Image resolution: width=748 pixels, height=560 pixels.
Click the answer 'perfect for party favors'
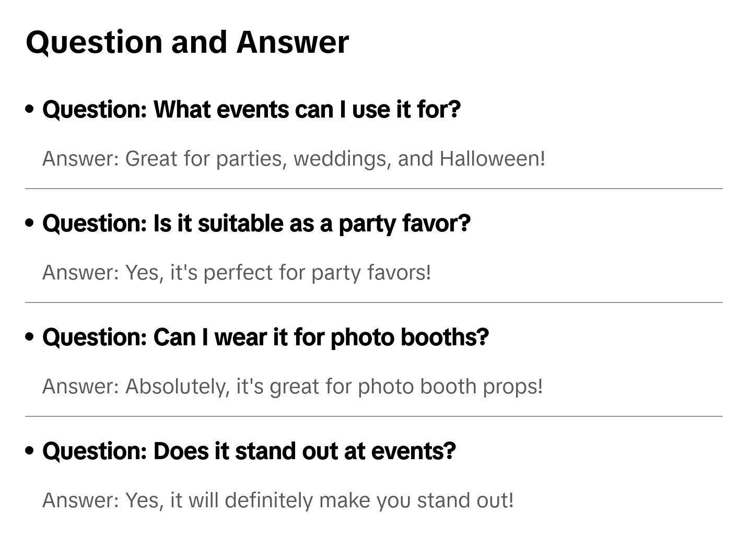point(237,273)
